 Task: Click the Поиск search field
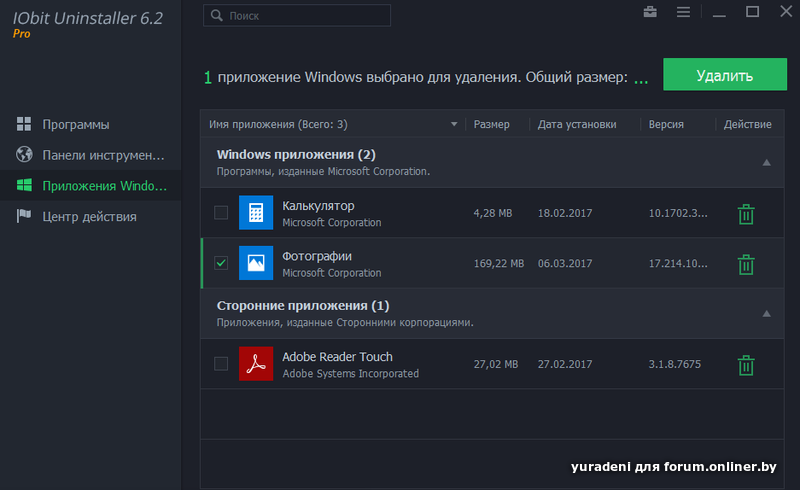coord(297,16)
